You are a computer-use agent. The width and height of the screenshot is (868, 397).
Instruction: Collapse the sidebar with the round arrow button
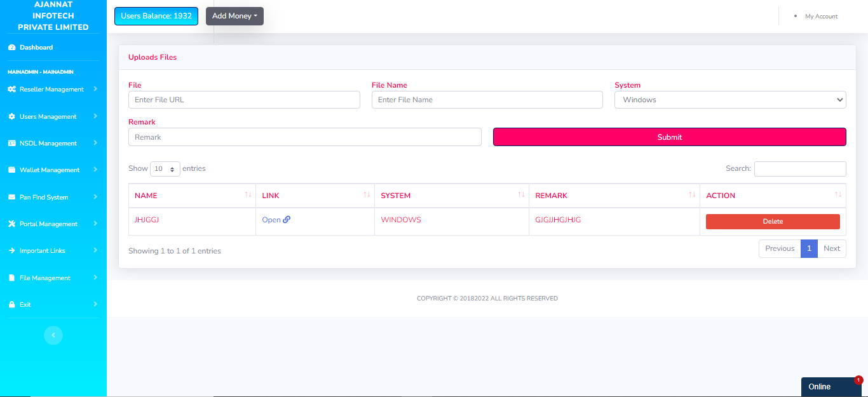pyautogui.click(x=53, y=335)
